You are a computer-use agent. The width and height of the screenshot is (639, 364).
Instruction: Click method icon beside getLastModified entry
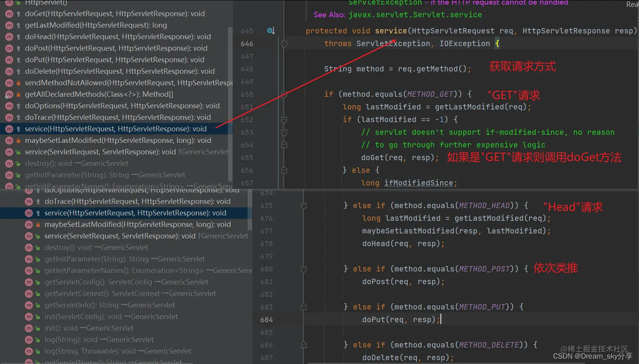click(x=9, y=25)
